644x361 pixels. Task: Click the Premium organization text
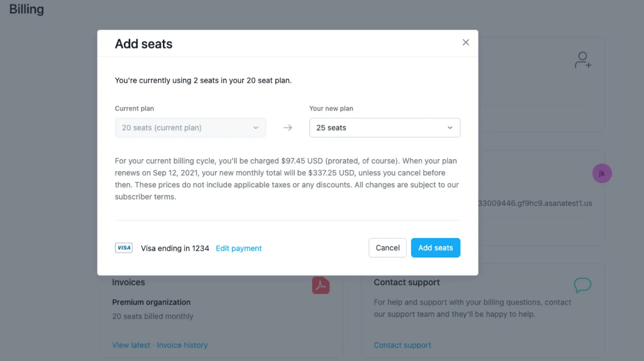[151, 302]
